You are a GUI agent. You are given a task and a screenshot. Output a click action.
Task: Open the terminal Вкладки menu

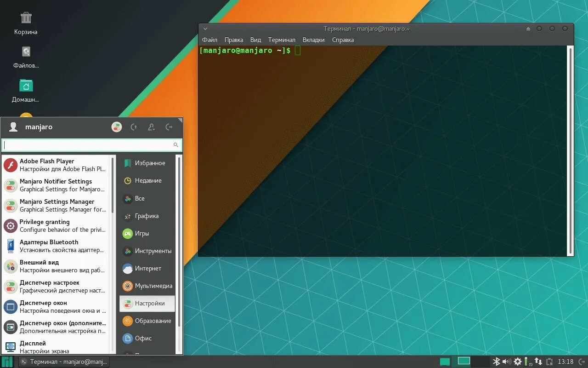coord(313,40)
